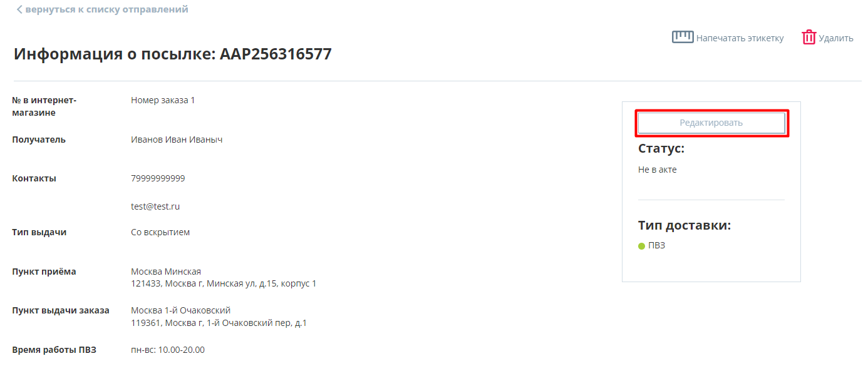
Task: Click the green dot beside ПВЗ
Action: click(x=641, y=246)
